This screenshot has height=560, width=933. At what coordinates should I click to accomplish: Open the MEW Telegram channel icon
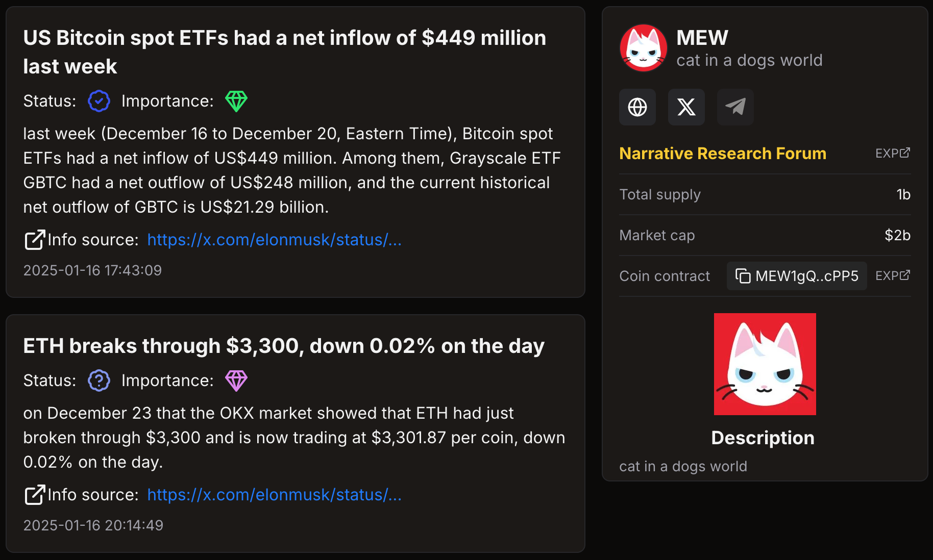(x=735, y=107)
